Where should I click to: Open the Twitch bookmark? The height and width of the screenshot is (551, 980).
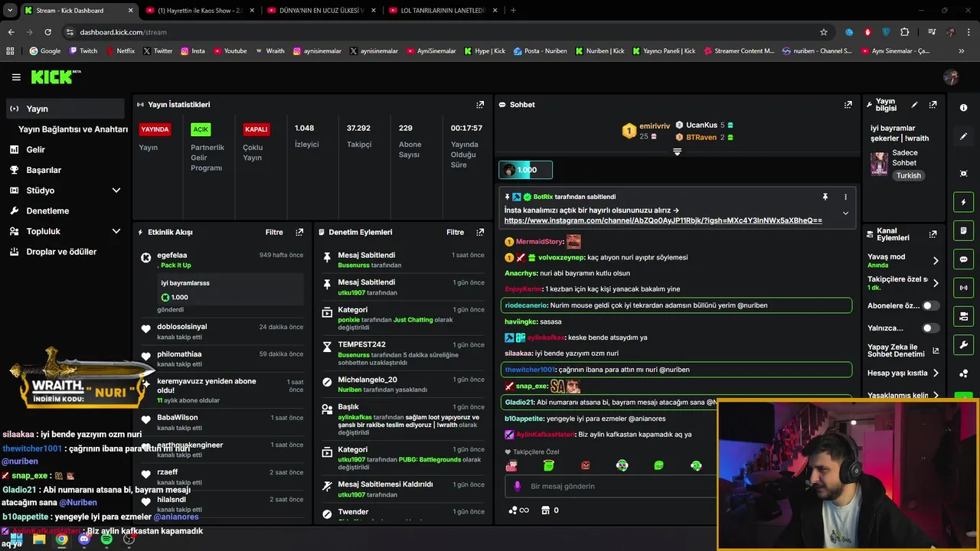[x=83, y=51]
